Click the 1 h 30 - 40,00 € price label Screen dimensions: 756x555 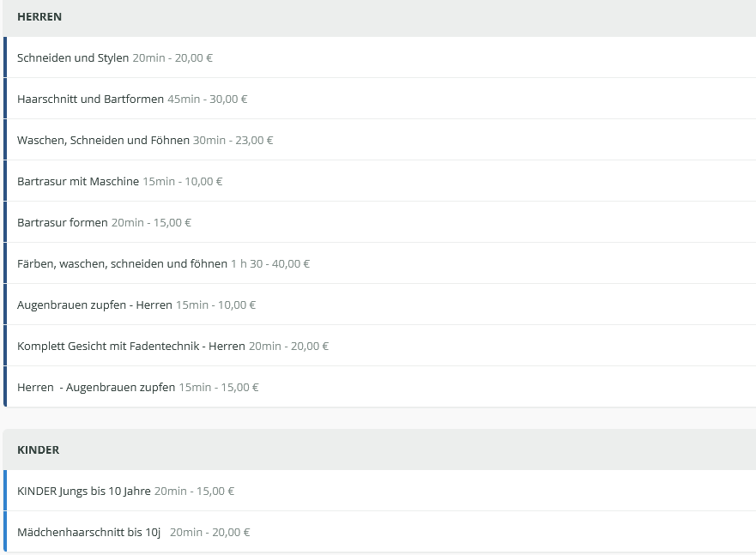point(270,264)
